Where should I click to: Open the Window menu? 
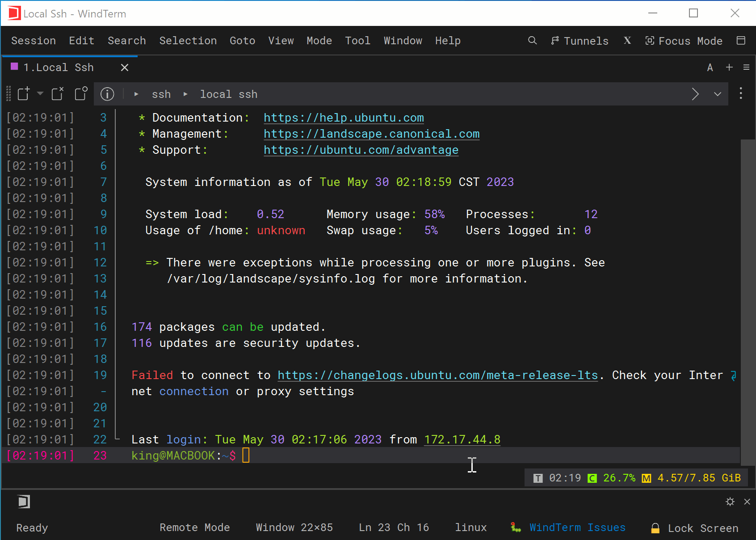click(403, 41)
